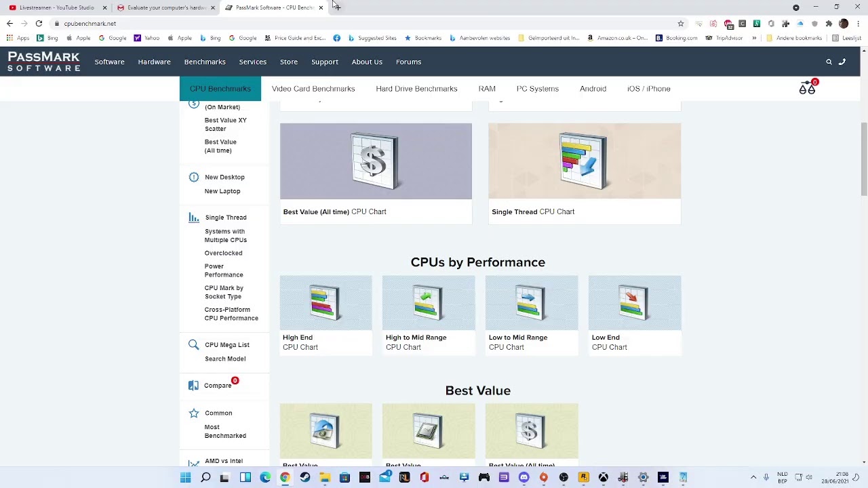Open the Chrome extensions puzzle icon

(829, 24)
